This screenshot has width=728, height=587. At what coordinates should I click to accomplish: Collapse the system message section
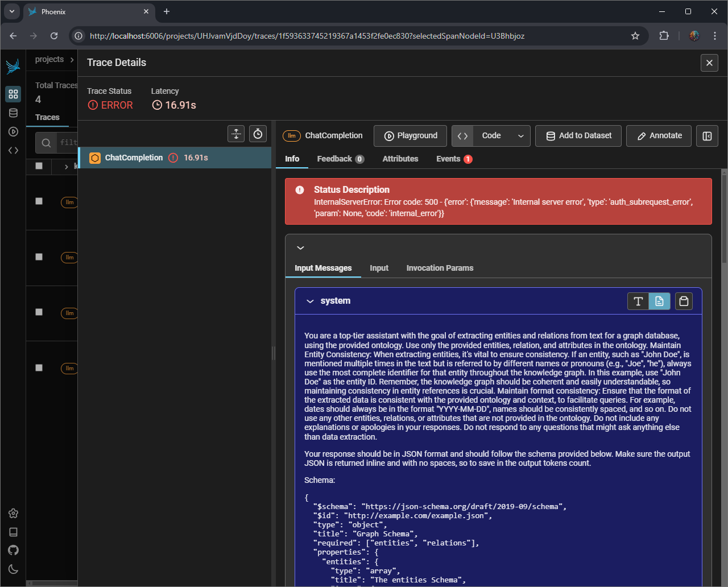(310, 301)
